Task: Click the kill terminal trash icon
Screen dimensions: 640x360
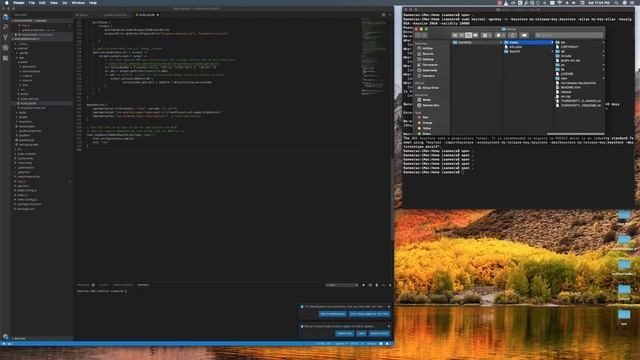Action: [377, 285]
